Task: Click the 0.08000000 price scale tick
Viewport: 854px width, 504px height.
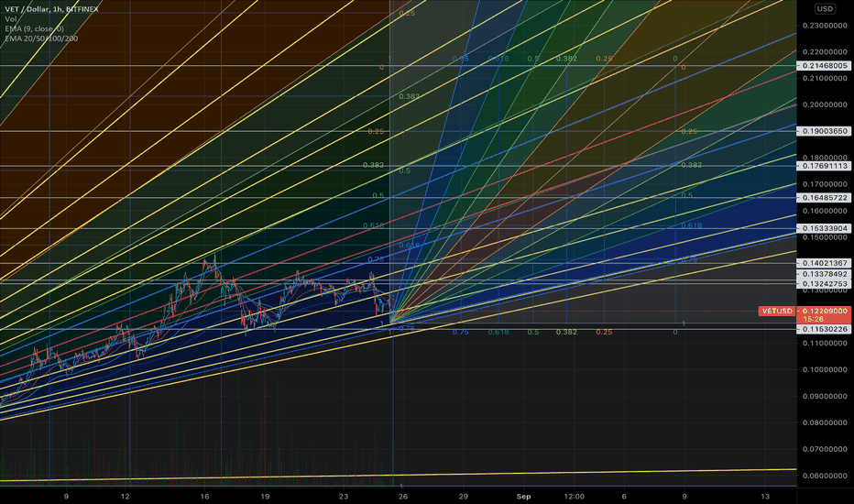Action: pyautogui.click(x=825, y=422)
